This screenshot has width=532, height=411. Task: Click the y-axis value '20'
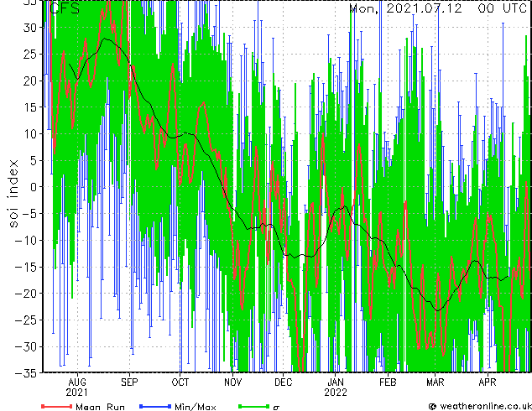[30, 81]
